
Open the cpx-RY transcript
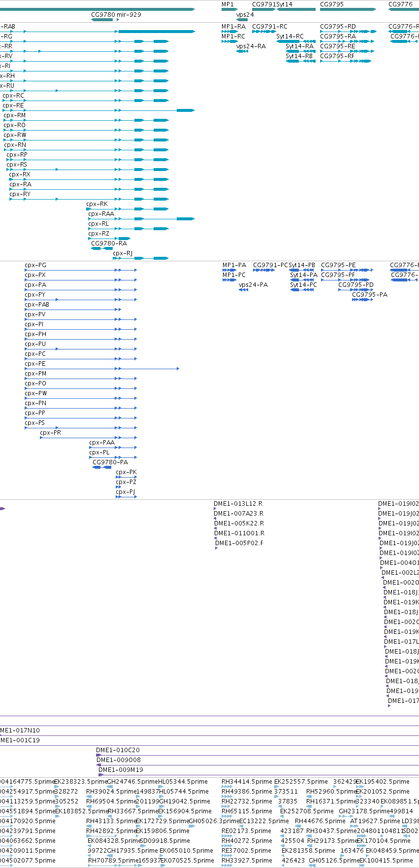click(x=20, y=194)
